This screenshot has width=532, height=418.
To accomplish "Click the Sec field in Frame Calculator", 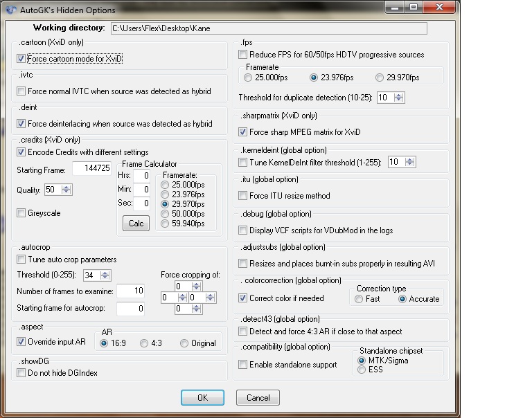I will 142,203.
